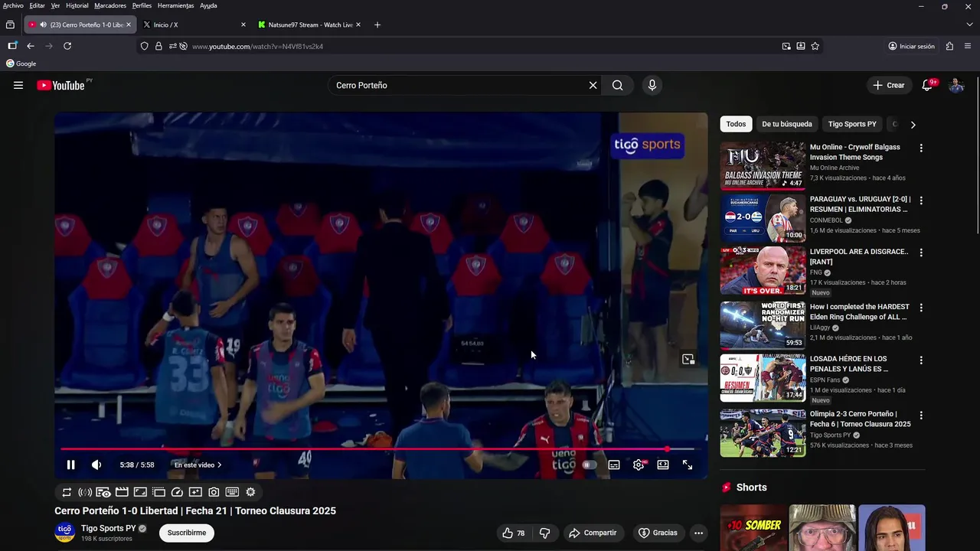This screenshot has height=551, width=980.
Task: Pause the playing video
Action: click(x=70, y=465)
